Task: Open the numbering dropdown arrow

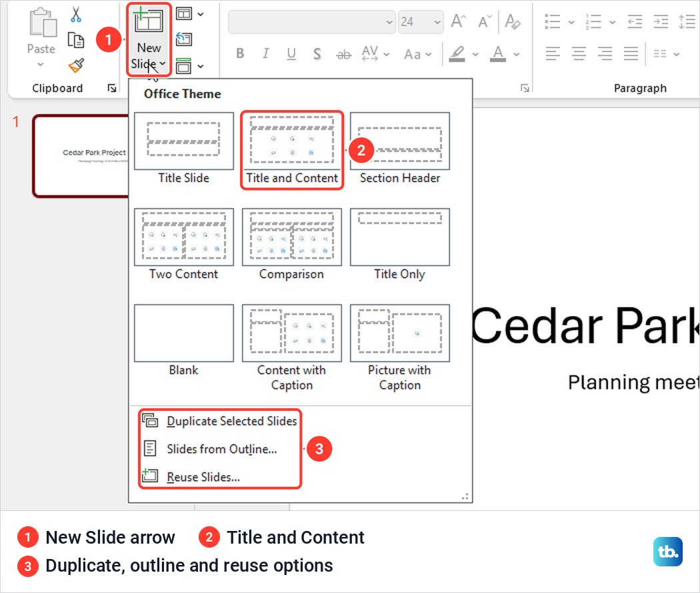Action: coord(612,22)
